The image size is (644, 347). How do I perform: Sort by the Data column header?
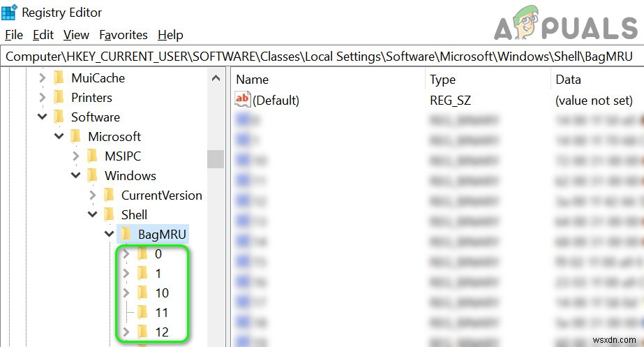597,80
